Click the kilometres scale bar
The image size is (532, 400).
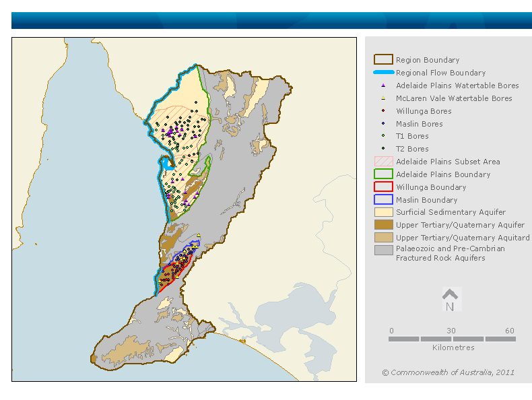pyautogui.click(x=452, y=339)
